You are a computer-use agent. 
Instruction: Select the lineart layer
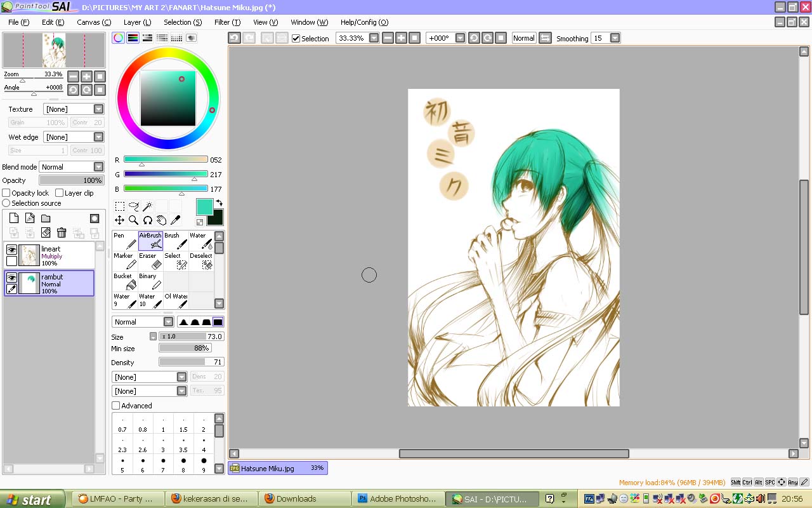pos(49,255)
